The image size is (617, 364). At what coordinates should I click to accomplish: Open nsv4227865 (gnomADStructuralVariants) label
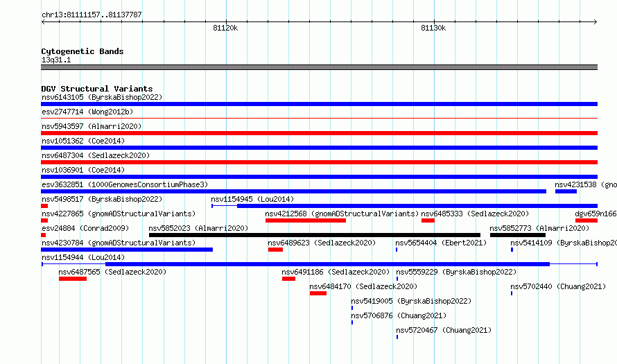click(x=119, y=214)
